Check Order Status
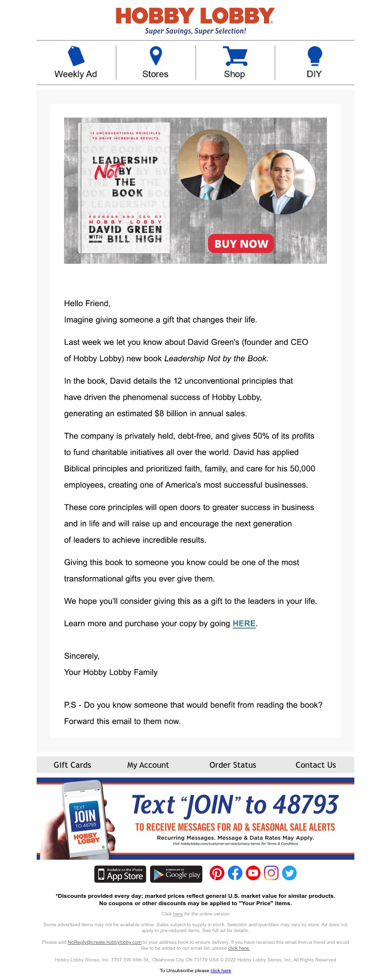This screenshot has height=980, width=391. [233, 765]
